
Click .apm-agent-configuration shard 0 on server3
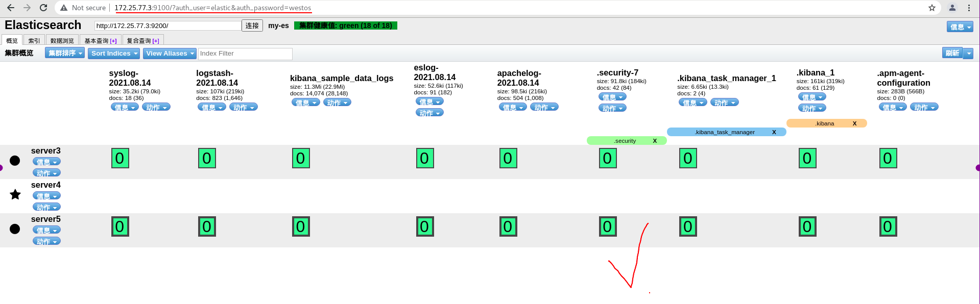coord(888,158)
